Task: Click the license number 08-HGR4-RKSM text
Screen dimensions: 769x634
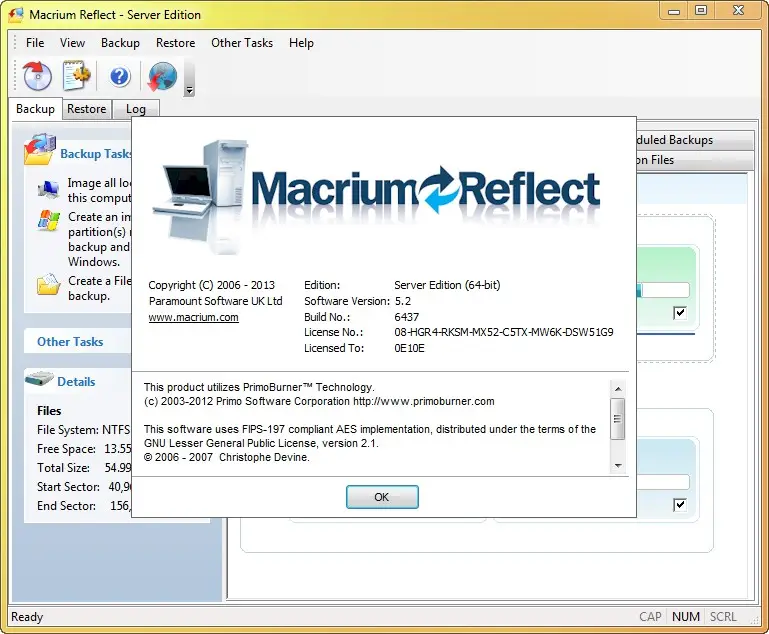Action: 504,332
